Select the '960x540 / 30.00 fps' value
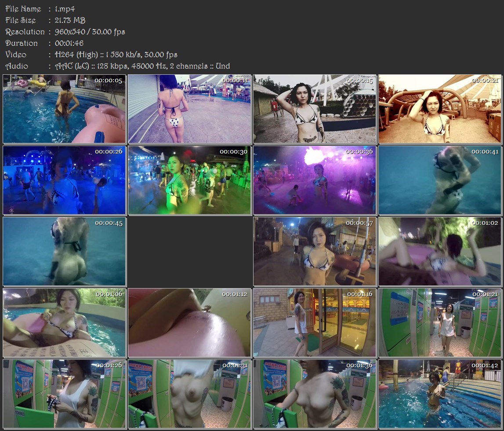The image size is (504, 431). pos(90,32)
